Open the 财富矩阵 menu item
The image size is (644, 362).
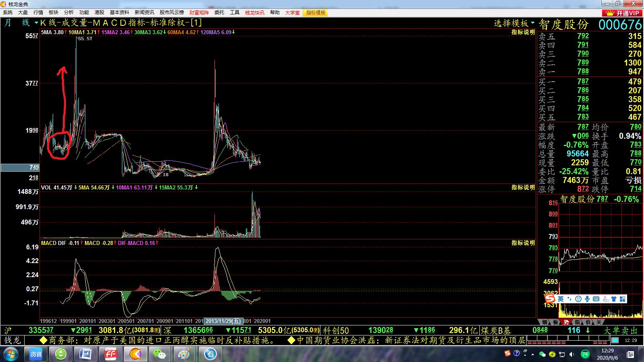[199, 12]
